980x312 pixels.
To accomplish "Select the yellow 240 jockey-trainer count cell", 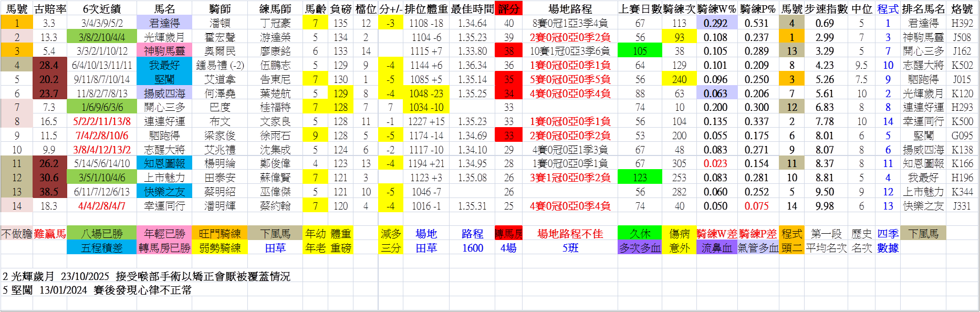I will point(679,79).
